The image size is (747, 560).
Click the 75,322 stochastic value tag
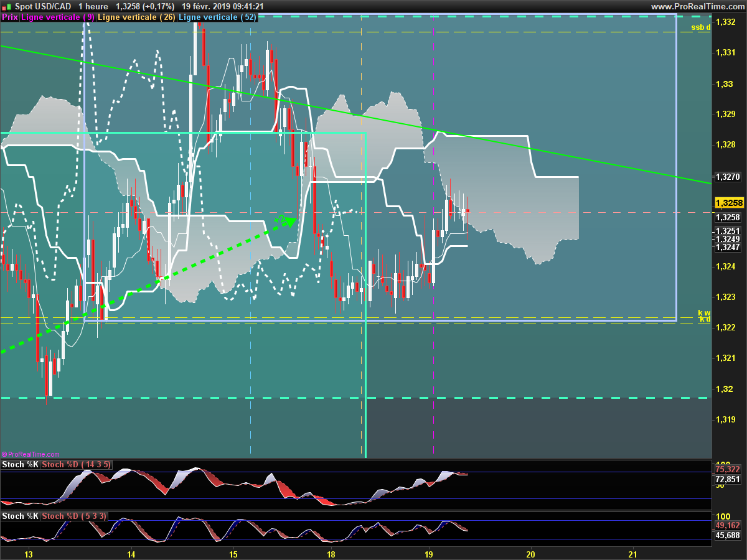(x=728, y=470)
